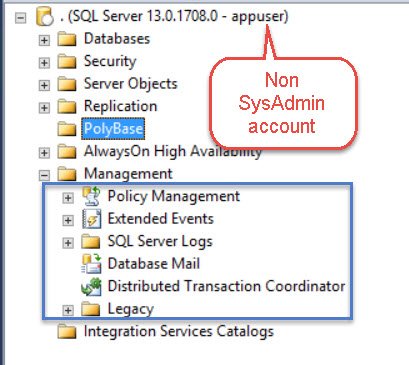
Task: Click the Replication folder icon
Action: coord(67,107)
